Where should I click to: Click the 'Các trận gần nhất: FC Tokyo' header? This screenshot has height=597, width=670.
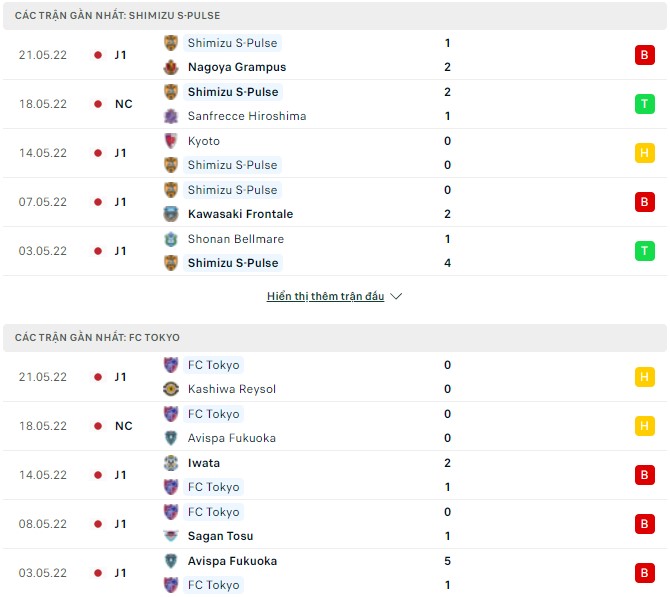tap(98, 338)
